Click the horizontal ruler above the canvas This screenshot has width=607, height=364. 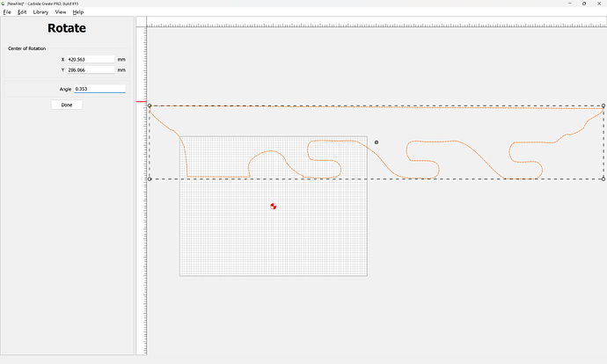[x=369, y=25]
